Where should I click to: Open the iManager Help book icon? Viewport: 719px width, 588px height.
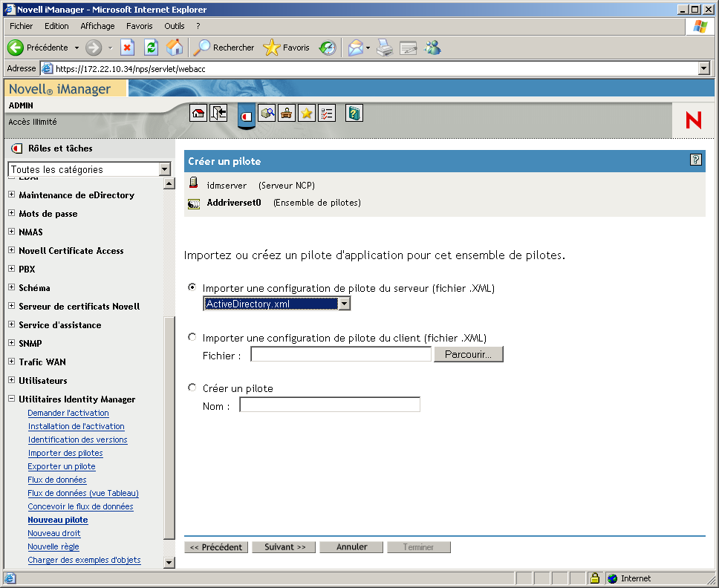pos(354,113)
